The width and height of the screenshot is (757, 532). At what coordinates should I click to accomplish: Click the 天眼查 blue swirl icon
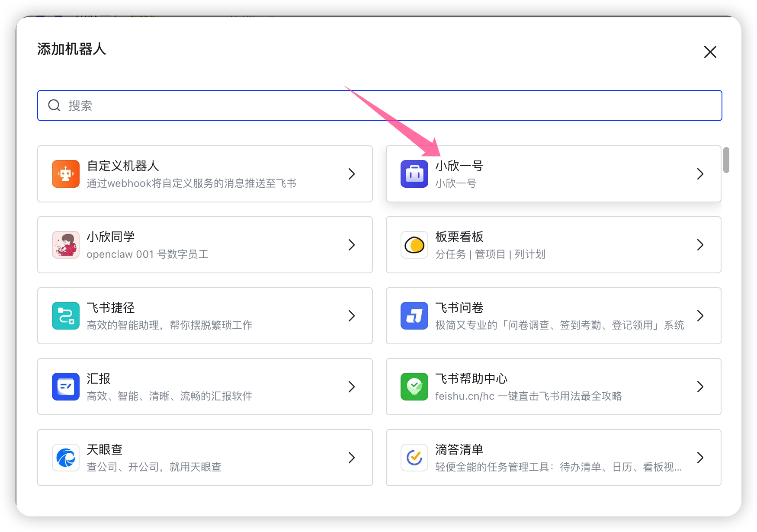66,458
